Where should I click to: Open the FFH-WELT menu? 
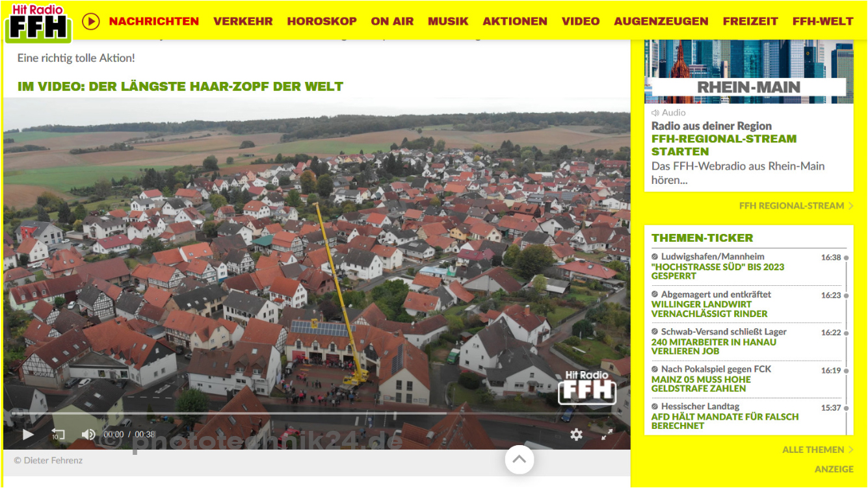[822, 21]
